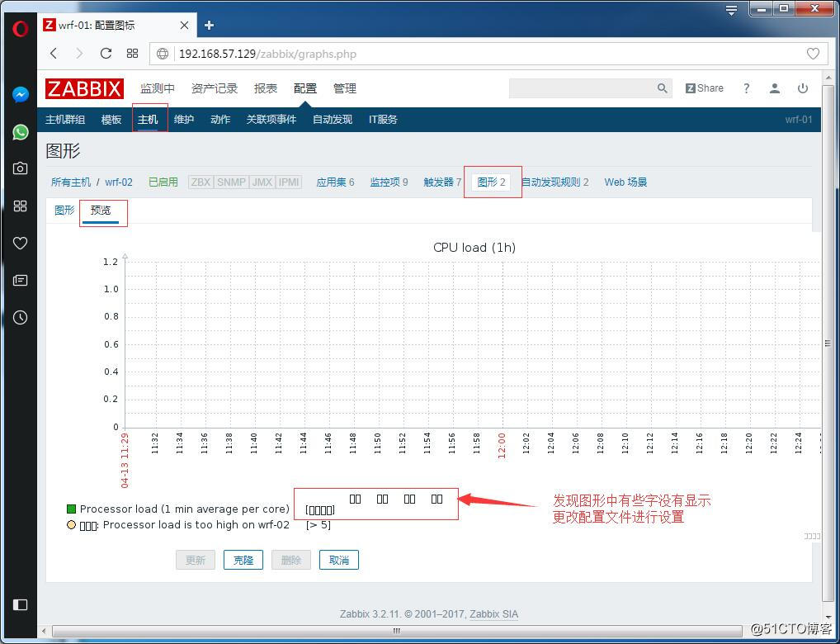Screen dimensions: 840x644
Task: Open bookmarks via the sidebar heart icon
Action: 20,244
